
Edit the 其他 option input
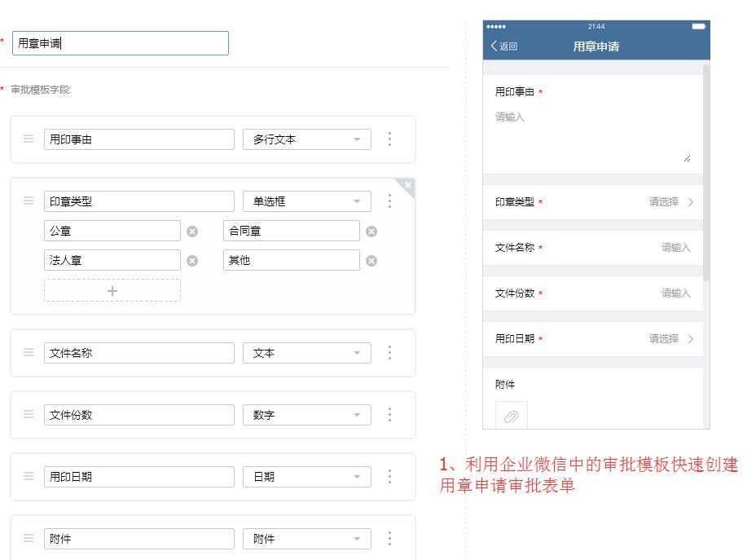(291, 261)
